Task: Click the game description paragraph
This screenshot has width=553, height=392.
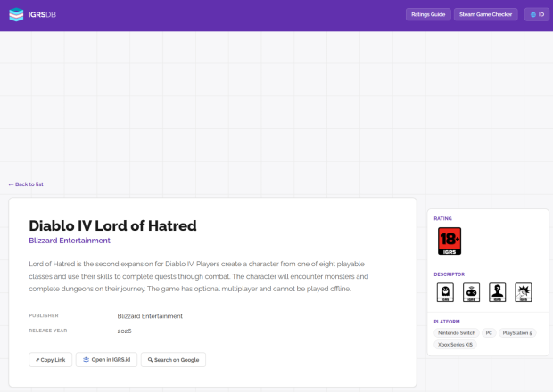Action: point(199,276)
